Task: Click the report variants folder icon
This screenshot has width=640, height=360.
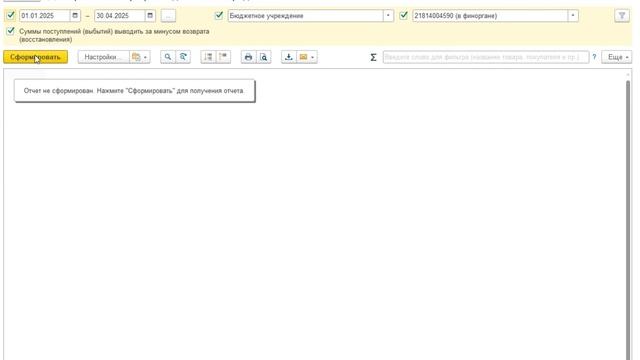Action: tap(136, 57)
